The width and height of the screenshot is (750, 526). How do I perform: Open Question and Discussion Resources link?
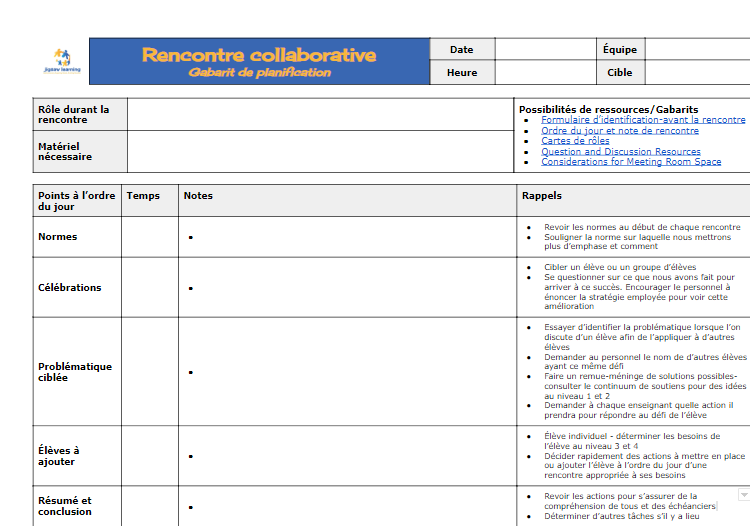[x=620, y=152]
